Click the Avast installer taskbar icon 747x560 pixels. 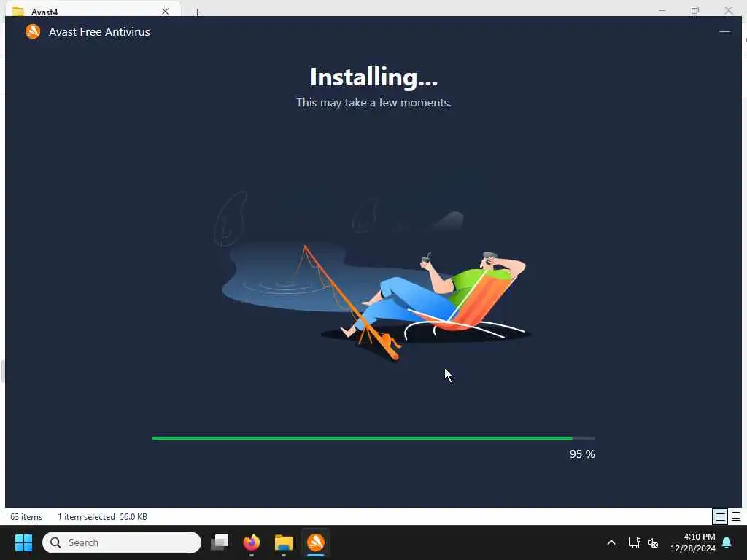point(315,542)
